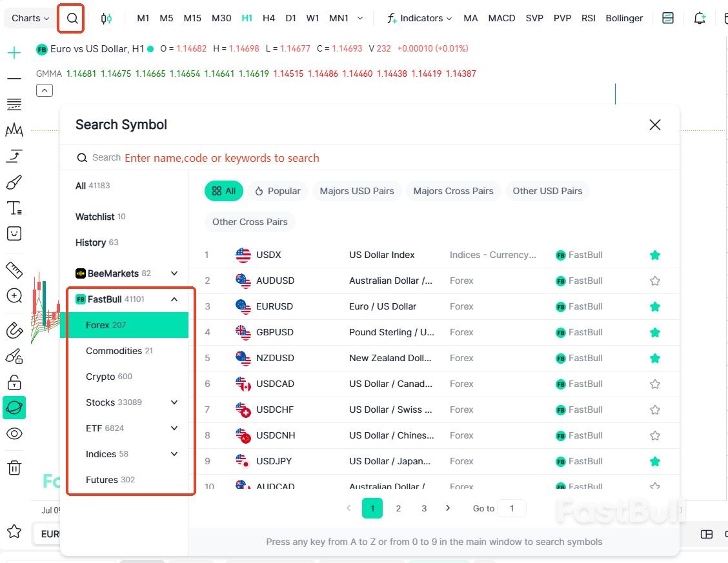Toggle drawings visibility eye icon
This screenshot has width=728, height=563.
pyautogui.click(x=14, y=433)
